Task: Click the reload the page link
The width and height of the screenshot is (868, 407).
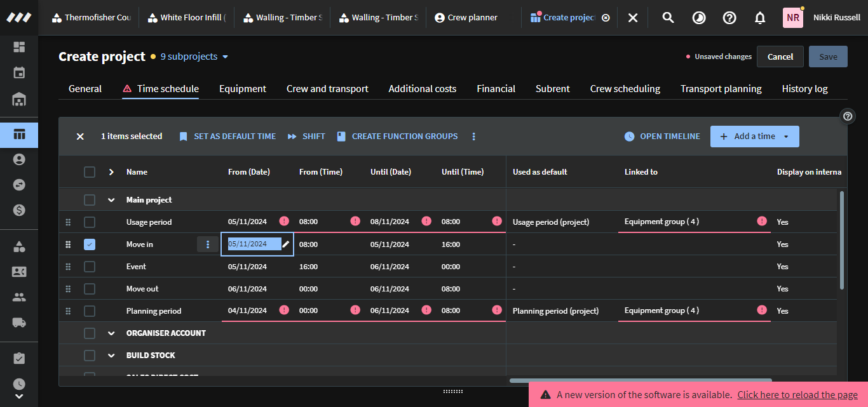Action: [x=797, y=395]
